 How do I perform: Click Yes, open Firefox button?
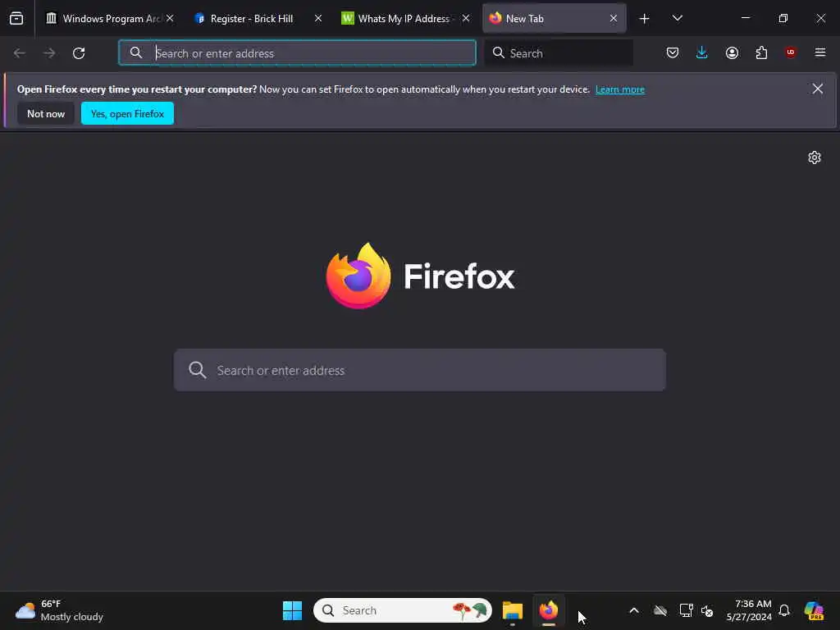(127, 113)
